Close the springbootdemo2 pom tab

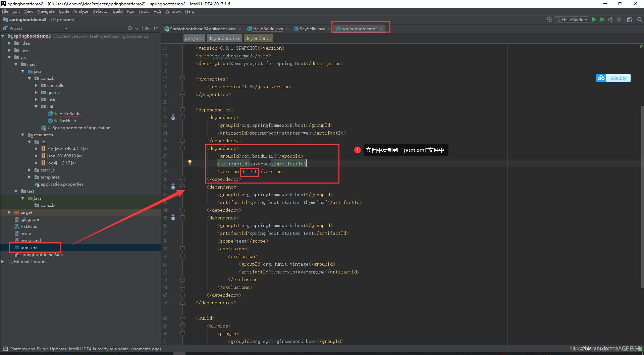click(x=381, y=29)
